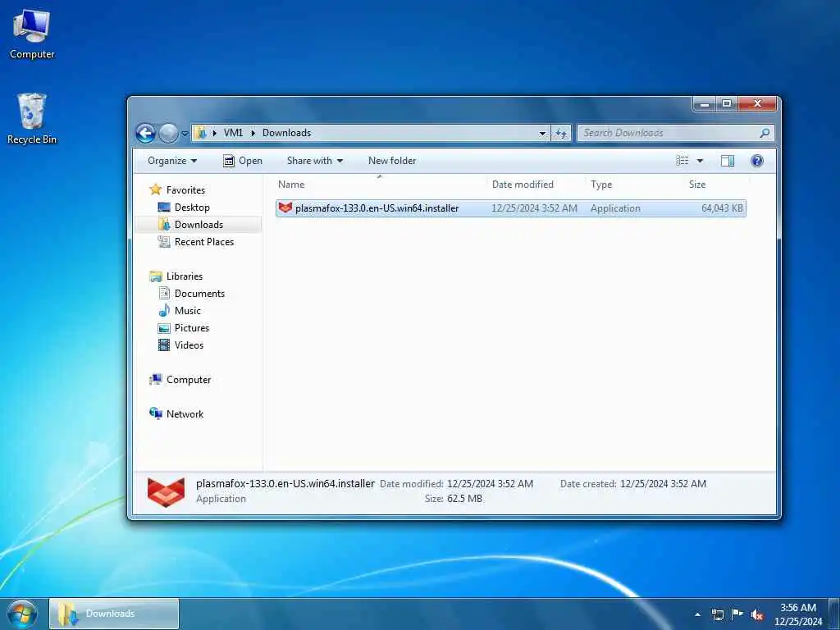Image resolution: width=840 pixels, height=630 pixels.
Task: Click Date created value in details pane
Action: pos(663,484)
